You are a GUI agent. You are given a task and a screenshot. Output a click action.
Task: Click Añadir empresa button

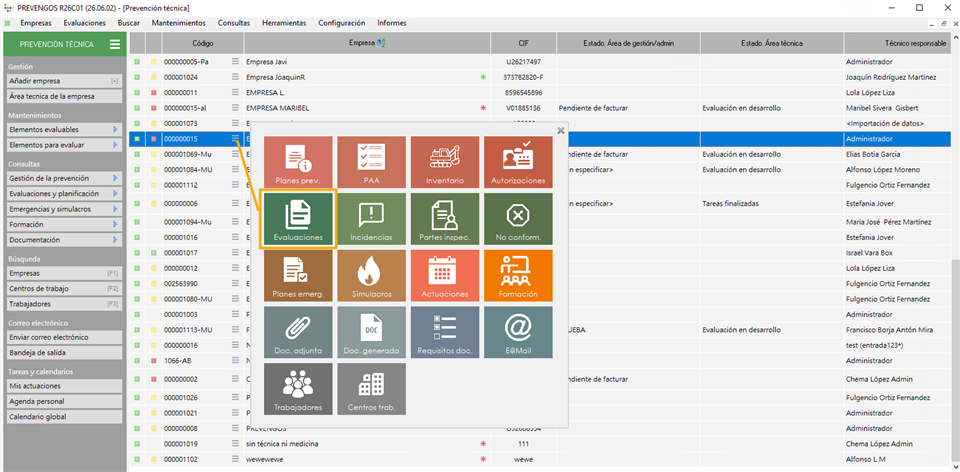[64, 81]
